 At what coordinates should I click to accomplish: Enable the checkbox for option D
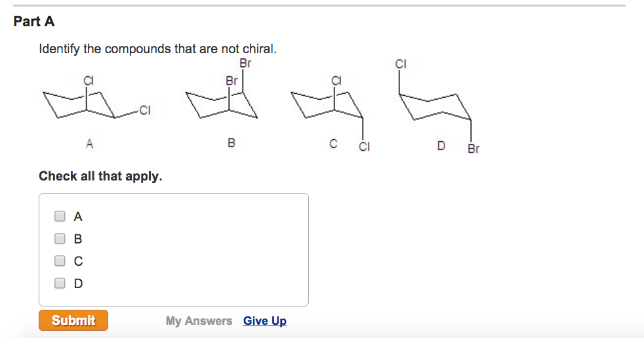point(60,283)
